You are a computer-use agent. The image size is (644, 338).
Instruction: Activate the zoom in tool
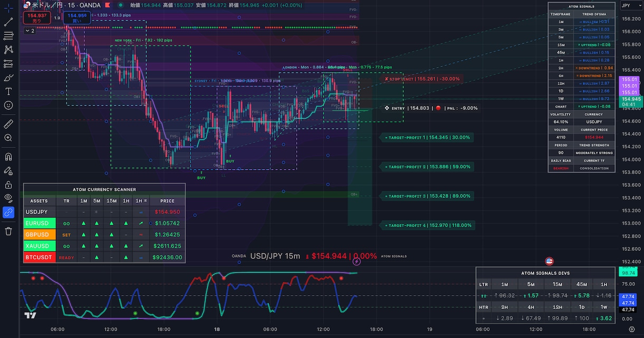8,138
